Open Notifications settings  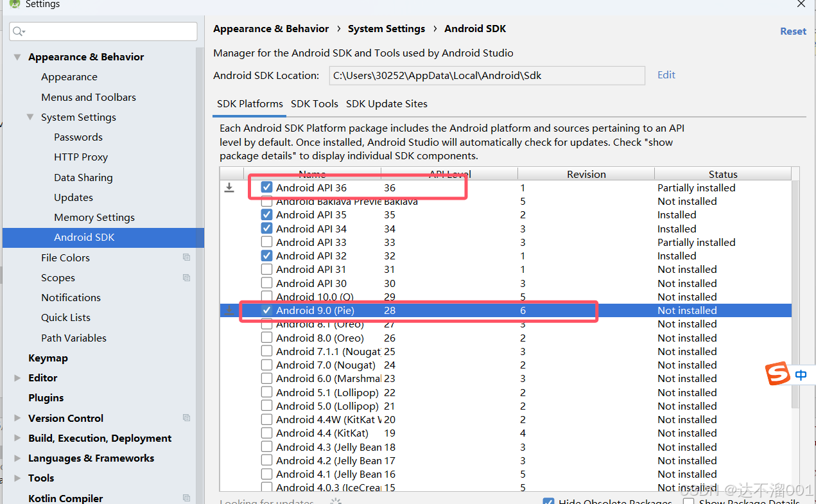click(x=71, y=298)
